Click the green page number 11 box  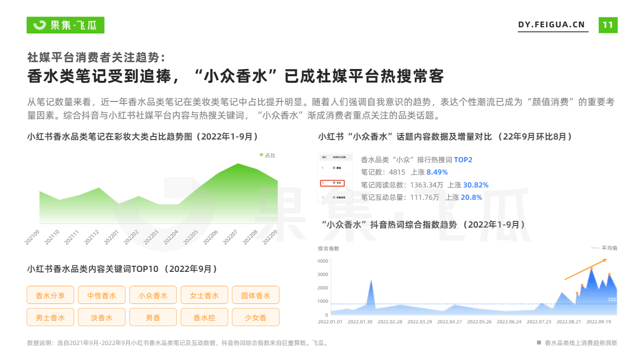[608, 25]
